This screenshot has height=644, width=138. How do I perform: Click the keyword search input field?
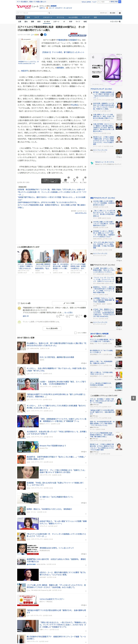coord(32,13)
